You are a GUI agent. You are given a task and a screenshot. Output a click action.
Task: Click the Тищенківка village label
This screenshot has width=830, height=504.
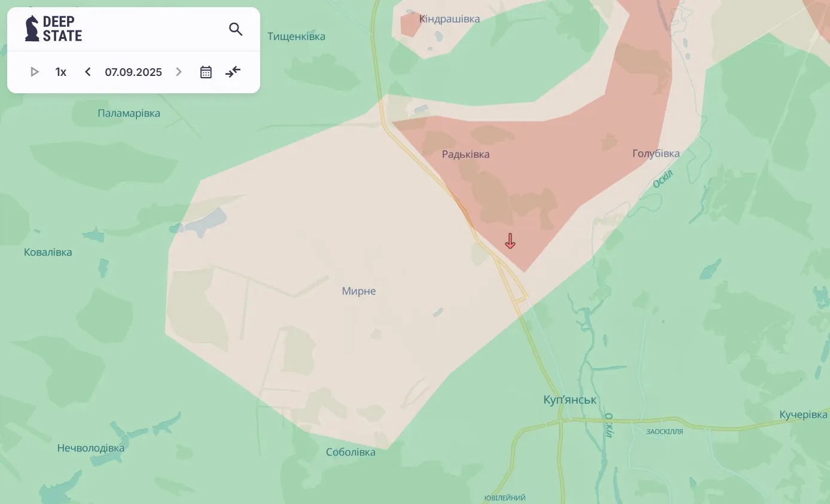pos(297,36)
